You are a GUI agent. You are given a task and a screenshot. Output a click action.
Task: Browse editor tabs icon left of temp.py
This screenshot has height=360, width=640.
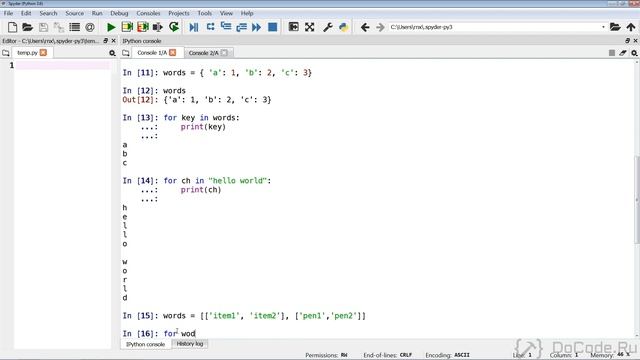pyautogui.click(x=6, y=53)
